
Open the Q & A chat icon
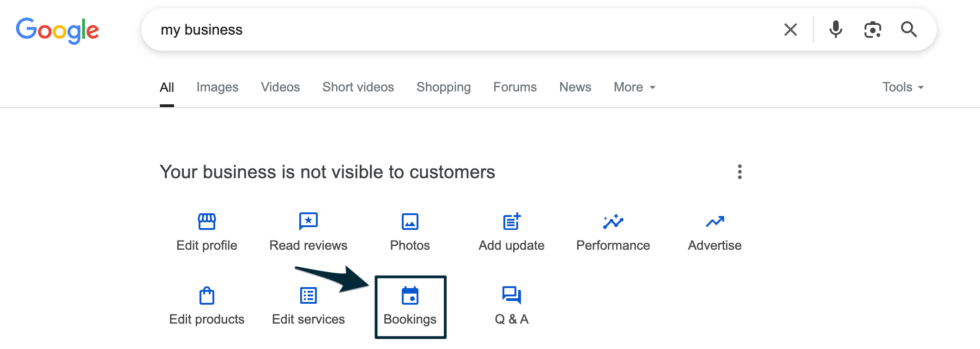pyautogui.click(x=512, y=295)
